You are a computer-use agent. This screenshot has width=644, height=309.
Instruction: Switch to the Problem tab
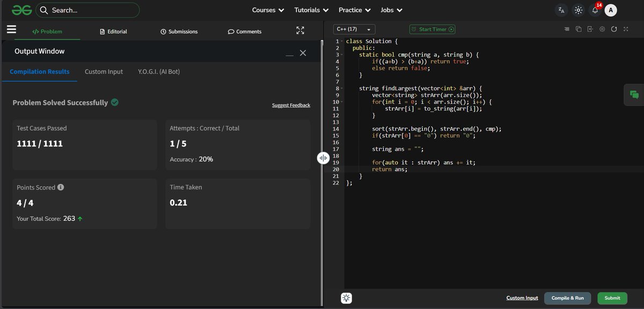click(x=47, y=32)
